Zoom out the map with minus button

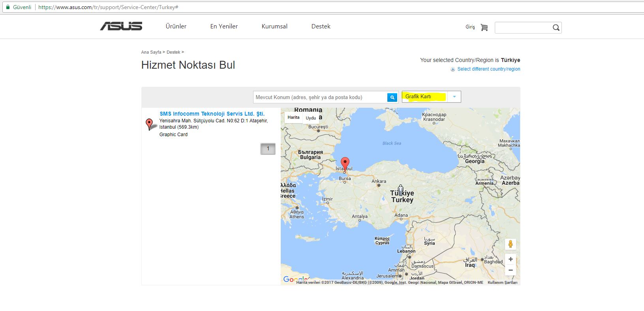[x=511, y=270]
